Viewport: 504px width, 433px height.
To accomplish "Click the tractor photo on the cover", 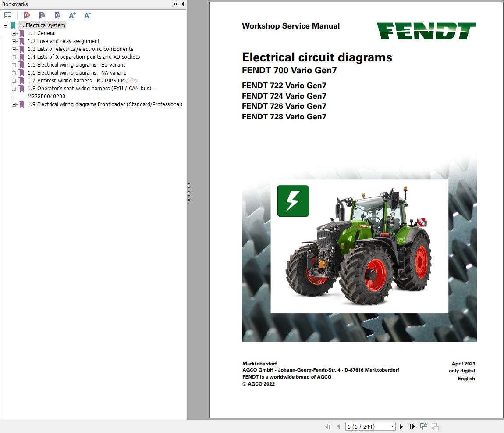I will [x=359, y=247].
